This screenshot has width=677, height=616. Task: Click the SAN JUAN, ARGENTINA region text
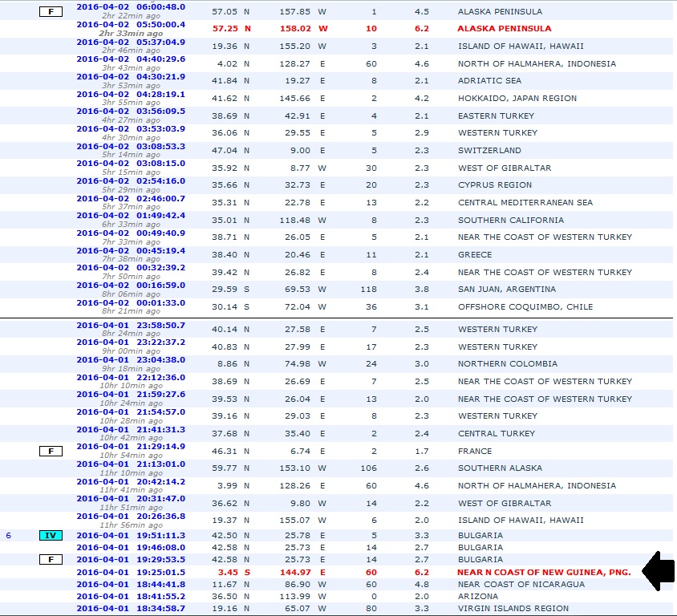507,290
